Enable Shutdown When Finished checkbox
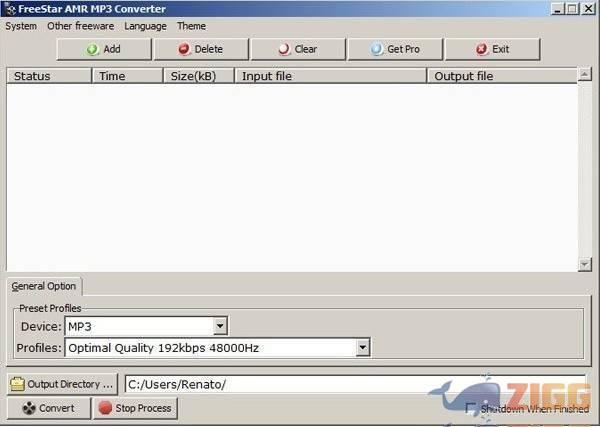Viewport: 600px width, 427px height. 471,408
